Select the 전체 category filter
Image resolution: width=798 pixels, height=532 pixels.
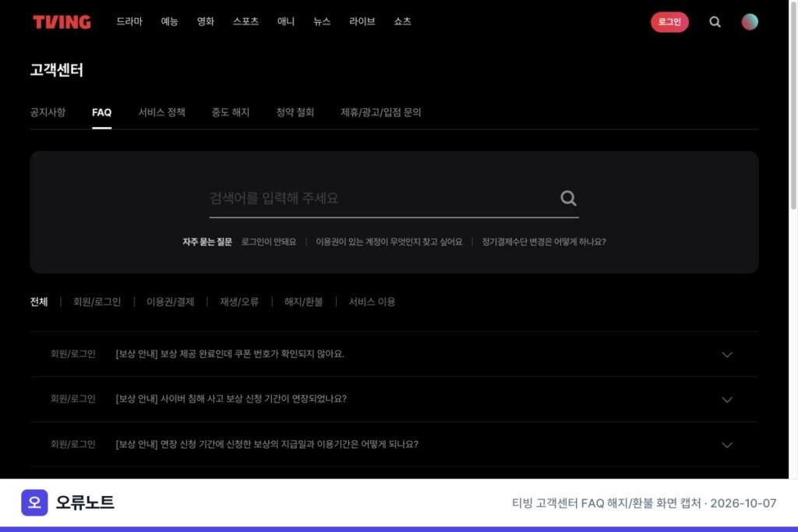pos(39,302)
